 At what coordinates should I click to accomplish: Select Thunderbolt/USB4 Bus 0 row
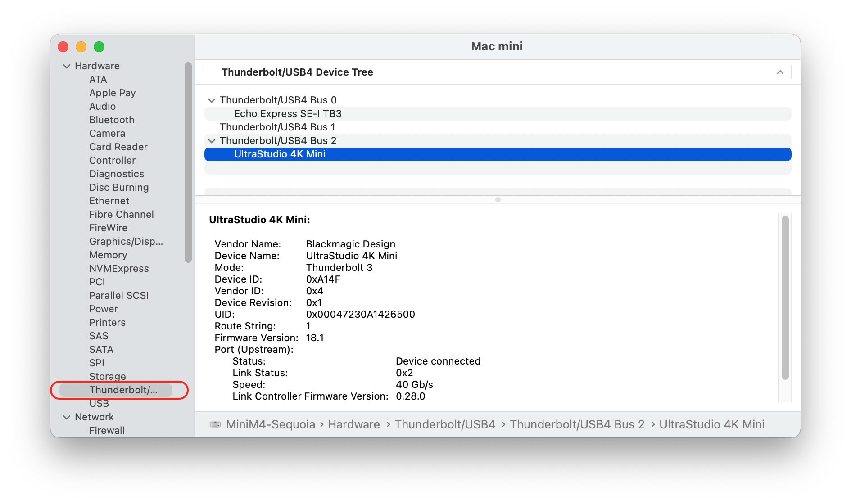click(498, 100)
